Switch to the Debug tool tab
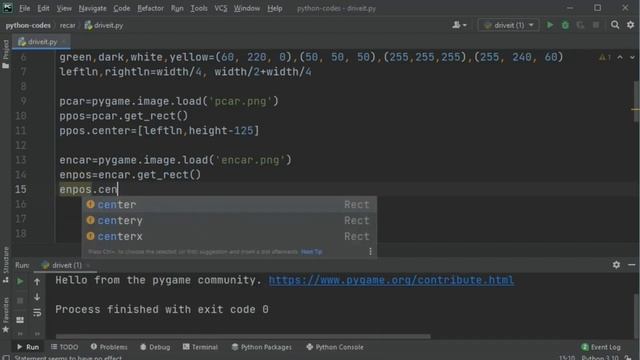This screenshot has width=640, height=360. pos(155,347)
